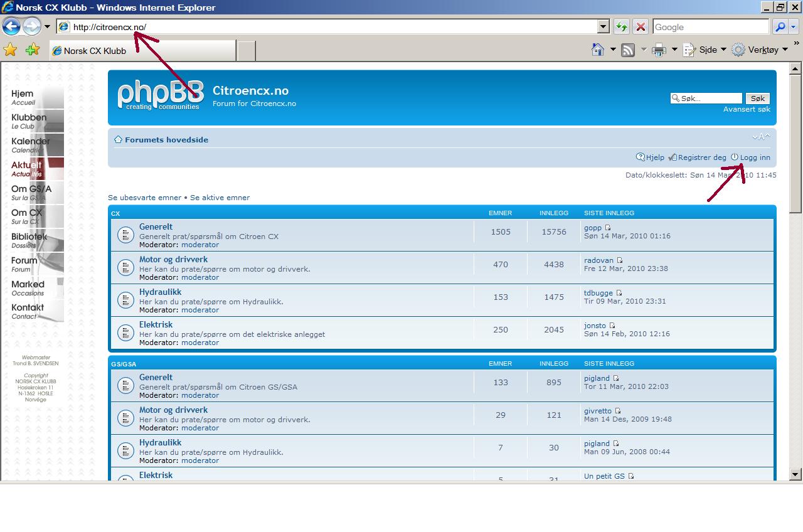Click forum icon for CX Elektrisk row
803x532 pixels.
pyautogui.click(x=125, y=333)
